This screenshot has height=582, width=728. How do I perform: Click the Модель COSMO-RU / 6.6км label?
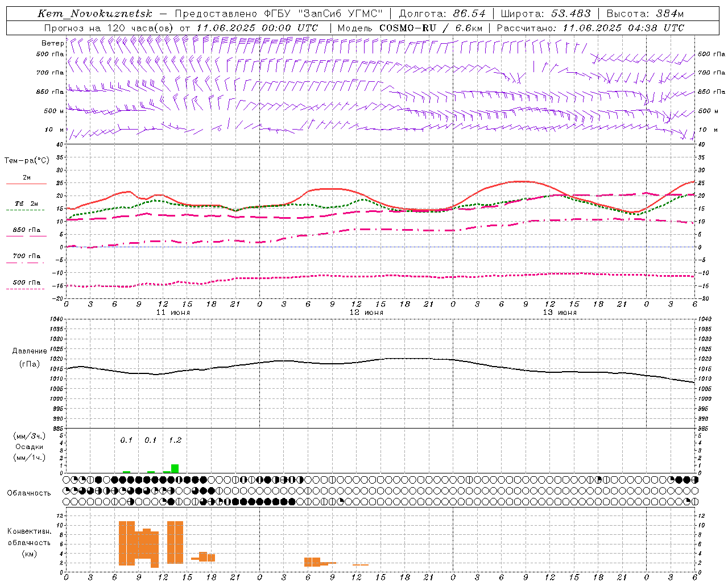410,28
